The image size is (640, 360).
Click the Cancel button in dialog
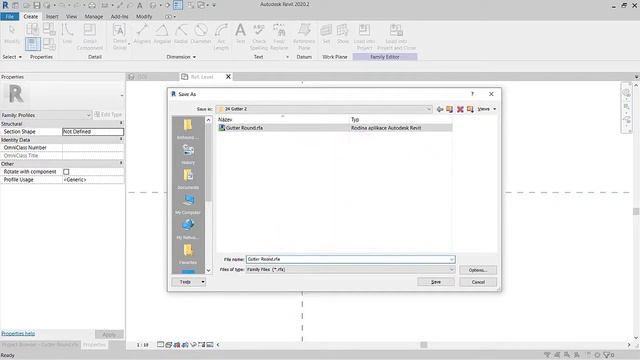[478, 282]
